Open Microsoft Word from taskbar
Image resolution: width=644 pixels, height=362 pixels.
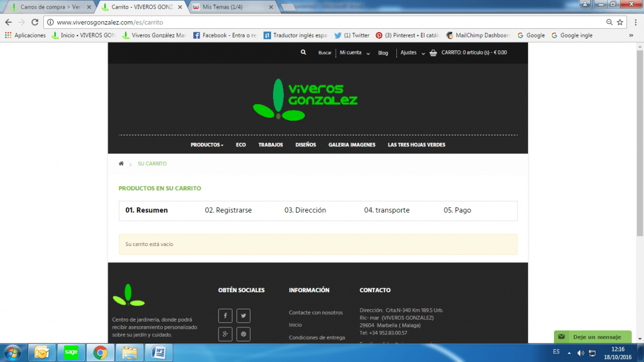click(159, 353)
